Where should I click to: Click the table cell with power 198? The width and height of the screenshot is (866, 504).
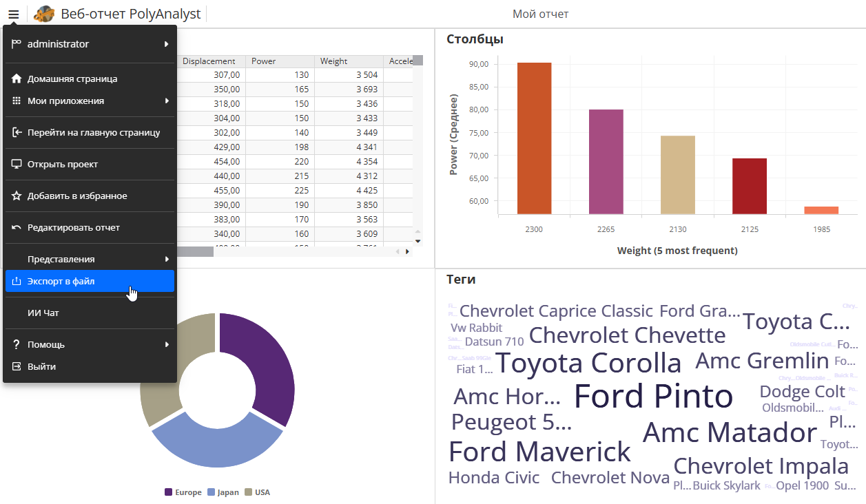click(x=280, y=147)
